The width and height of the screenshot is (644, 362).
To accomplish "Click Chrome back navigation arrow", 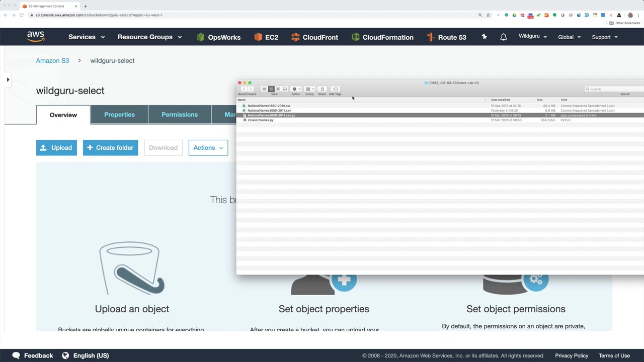I will point(6,15).
